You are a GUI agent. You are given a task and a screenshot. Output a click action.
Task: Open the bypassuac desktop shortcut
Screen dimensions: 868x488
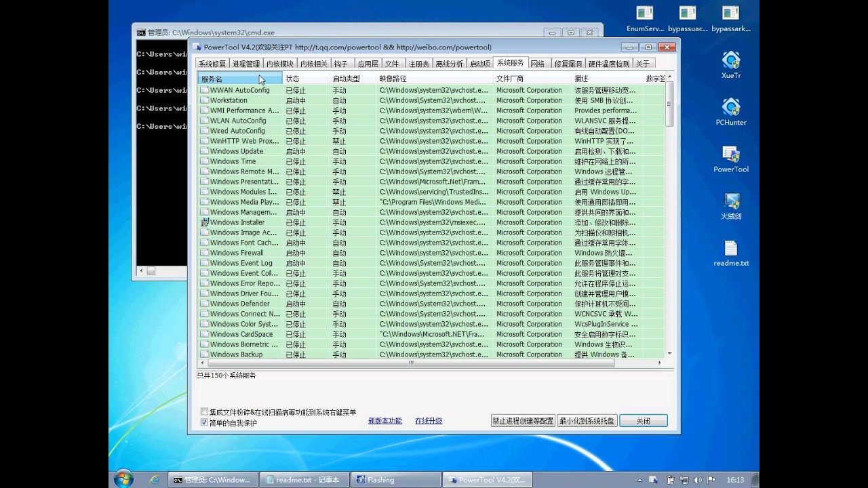click(688, 18)
